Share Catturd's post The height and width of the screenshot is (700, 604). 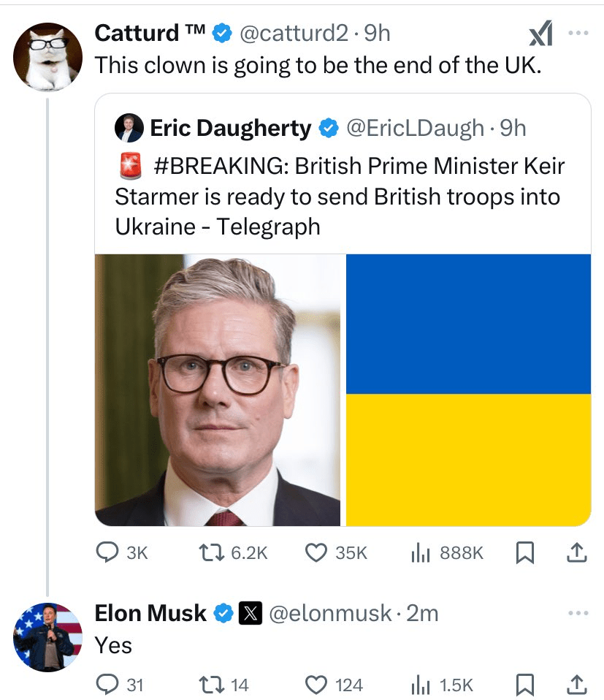pyautogui.click(x=577, y=554)
